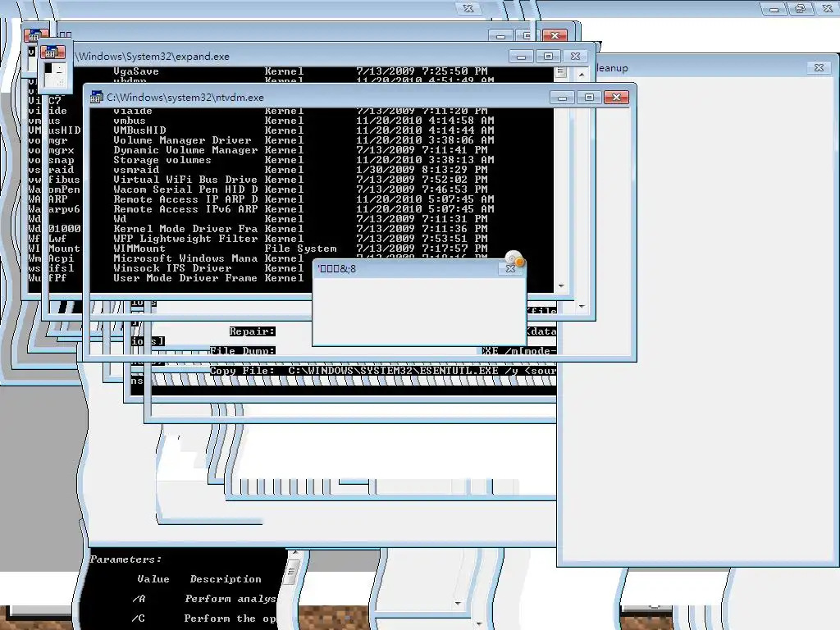Minimize the expand.exe window
The width and height of the screenshot is (840, 630).
click(x=521, y=57)
